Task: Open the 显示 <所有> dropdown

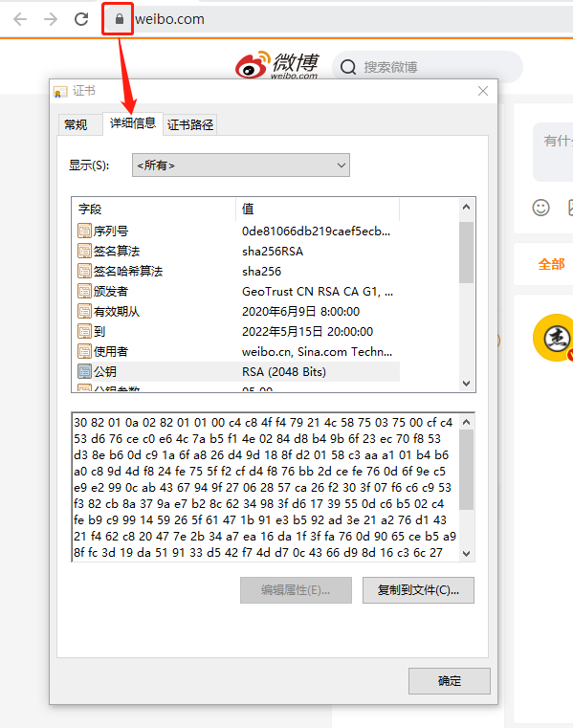Action: [x=241, y=165]
